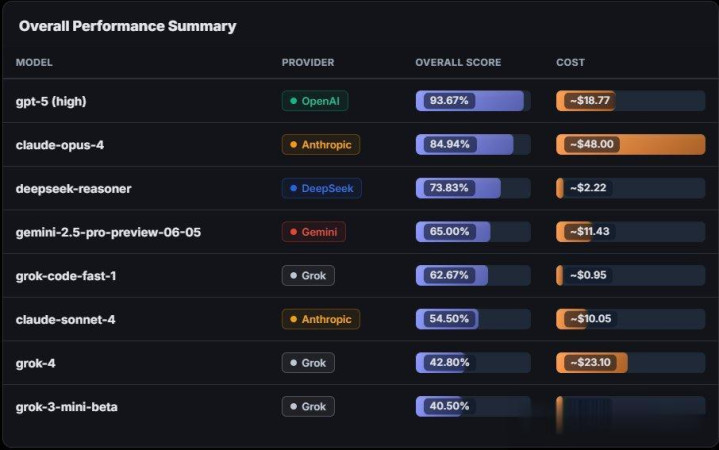Click the red Gemini provider badge
719x450 pixels.
314,232
